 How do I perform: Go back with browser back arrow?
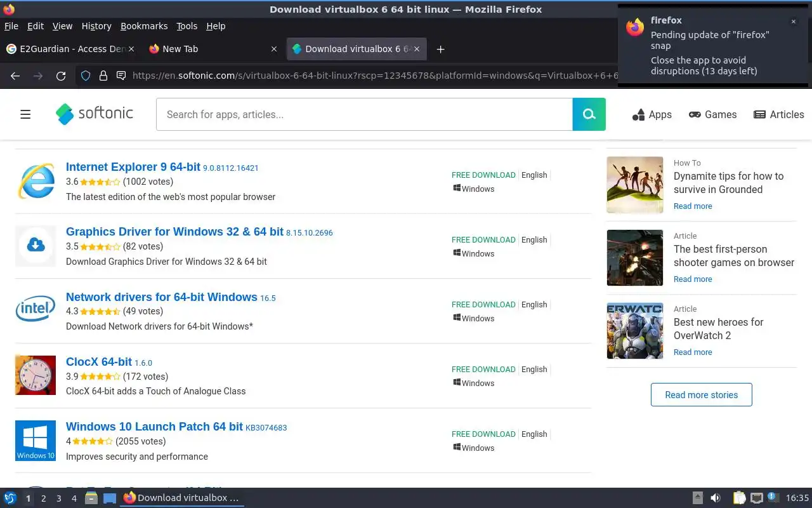(x=15, y=76)
